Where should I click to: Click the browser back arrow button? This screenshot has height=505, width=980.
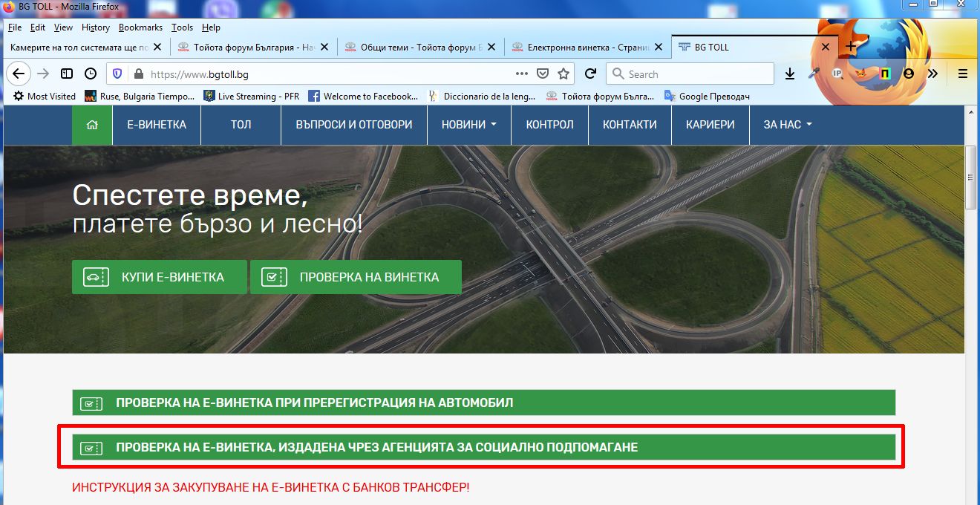[19, 74]
